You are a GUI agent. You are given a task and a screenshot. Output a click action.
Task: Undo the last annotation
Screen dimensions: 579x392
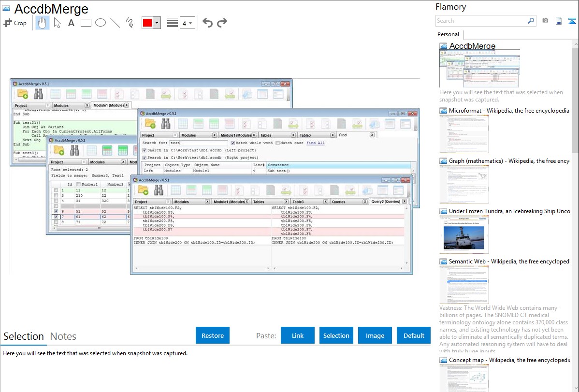click(207, 23)
